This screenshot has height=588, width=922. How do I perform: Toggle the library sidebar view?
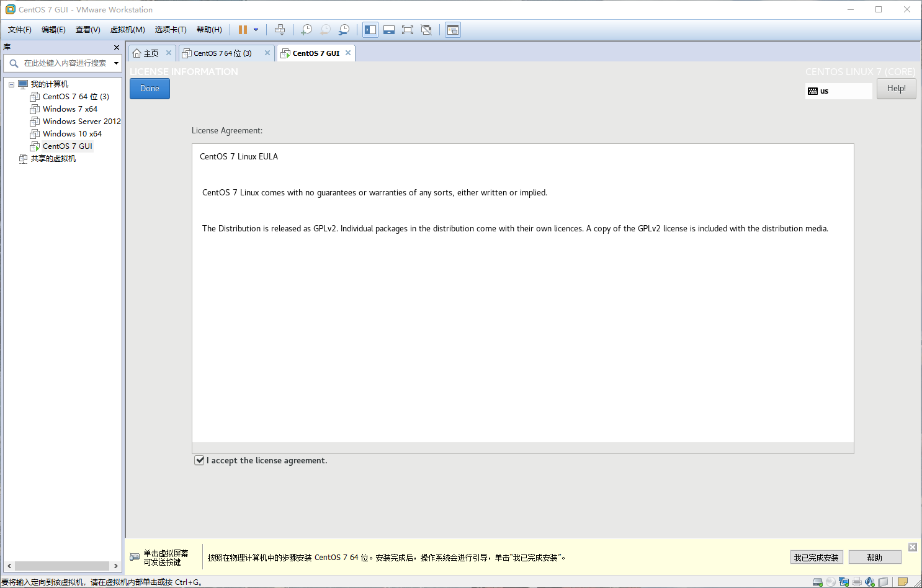click(370, 30)
